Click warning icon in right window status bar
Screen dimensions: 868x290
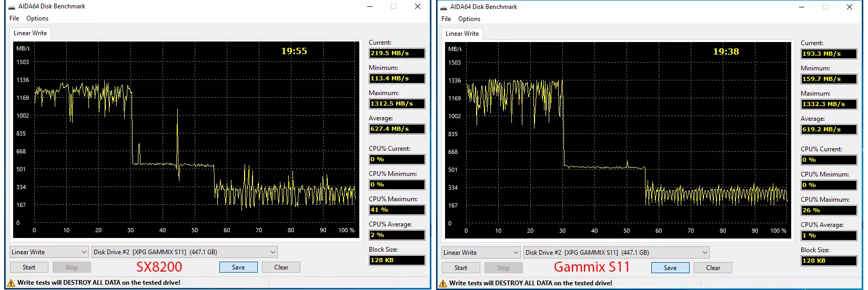[443, 283]
